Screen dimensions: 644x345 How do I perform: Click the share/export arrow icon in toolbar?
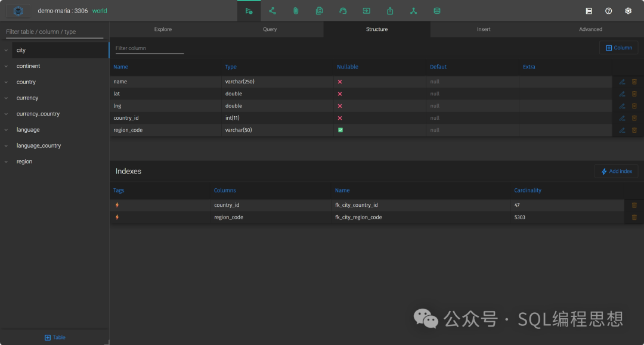pyautogui.click(x=390, y=11)
